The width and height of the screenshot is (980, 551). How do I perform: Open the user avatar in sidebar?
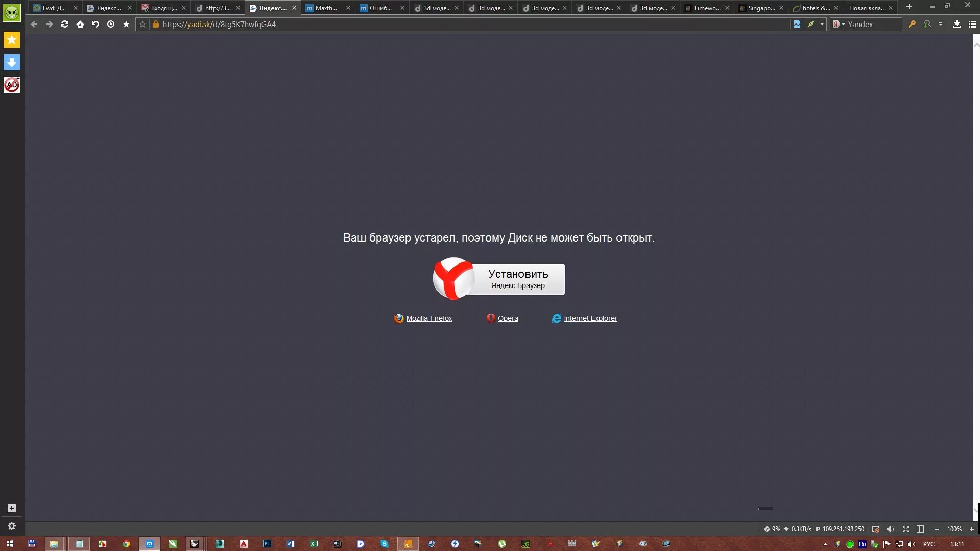pos(12,12)
